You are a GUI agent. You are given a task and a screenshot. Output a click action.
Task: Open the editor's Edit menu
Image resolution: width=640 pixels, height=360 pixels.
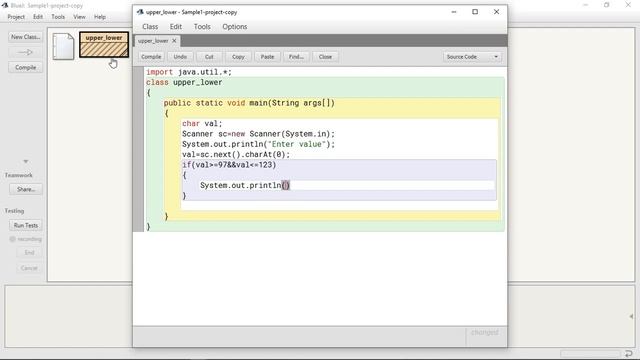pos(176,27)
